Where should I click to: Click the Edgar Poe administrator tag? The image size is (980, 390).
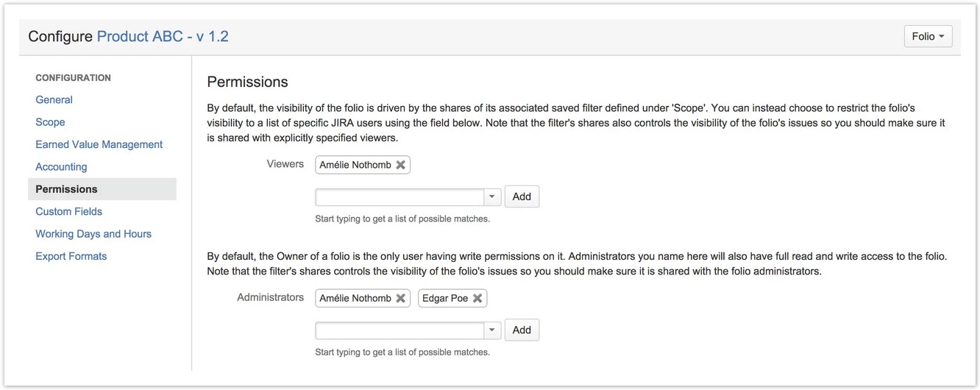(x=444, y=298)
